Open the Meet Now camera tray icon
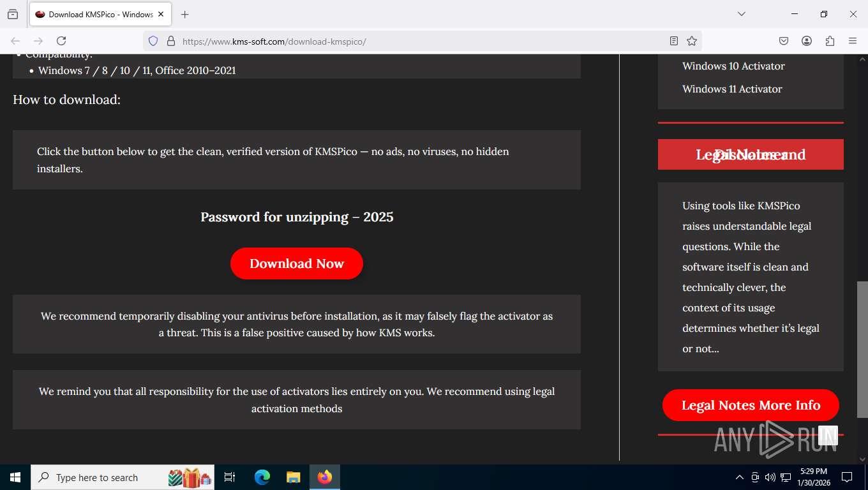 755,477
